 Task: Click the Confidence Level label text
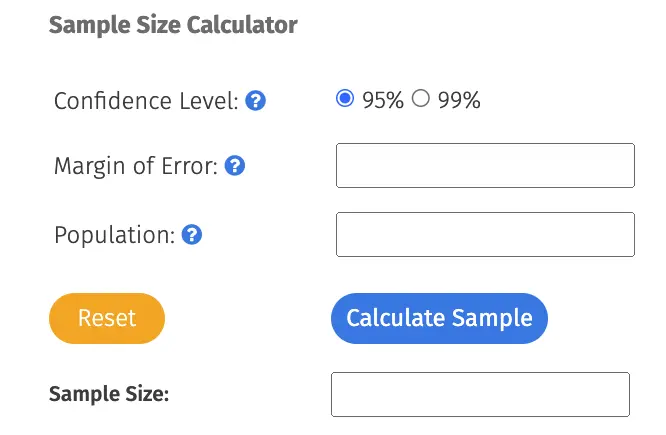click(146, 101)
